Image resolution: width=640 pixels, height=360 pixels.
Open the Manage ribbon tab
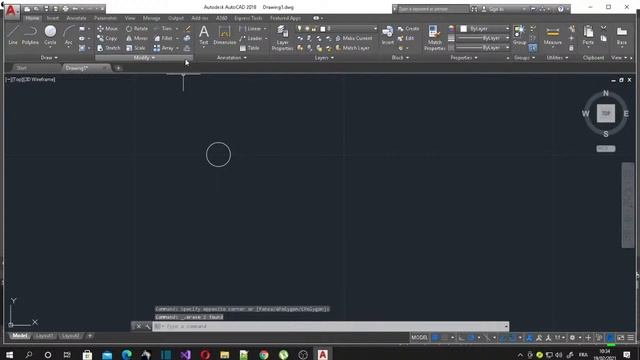[151, 18]
